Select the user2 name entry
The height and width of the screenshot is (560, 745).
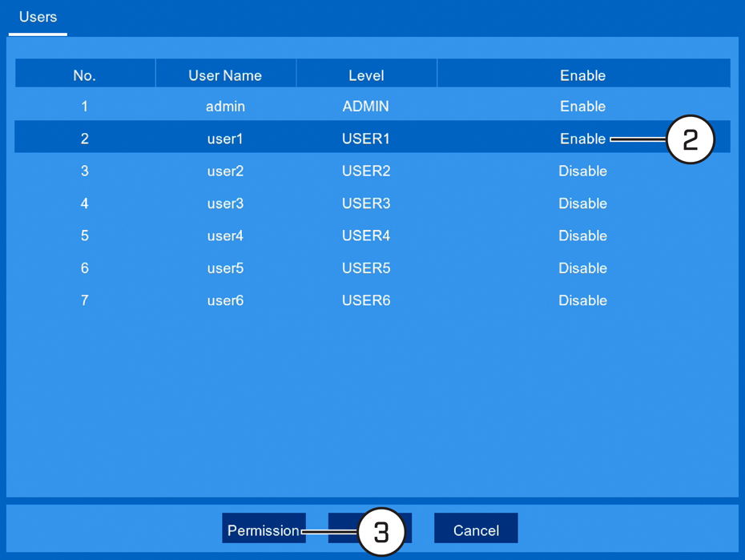click(x=225, y=171)
